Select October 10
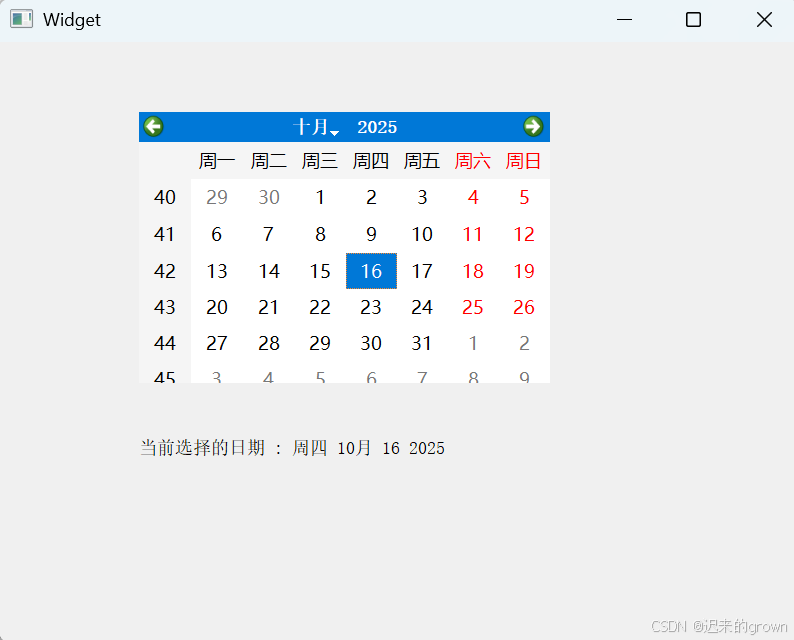The height and width of the screenshot is (640, 794). tap(422, 234)
